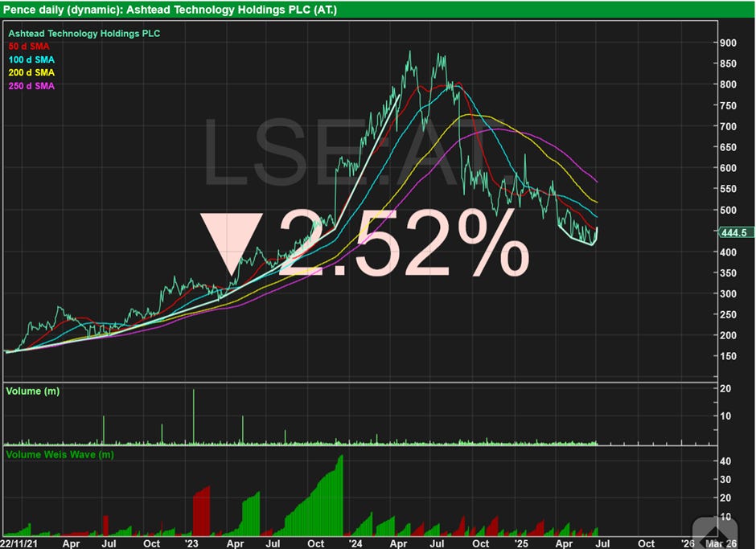Viewport: 756px width, 549px height.
Task: Click the 600 price axis label
Action: pyautogui.click(x=728, y=168)
